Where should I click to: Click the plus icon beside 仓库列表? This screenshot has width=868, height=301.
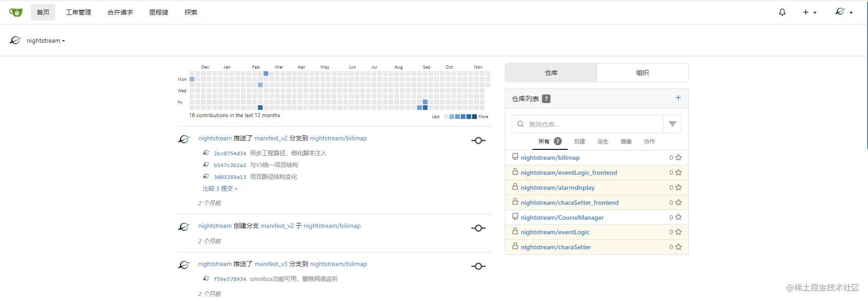pyautogui.click(x=678, y=98)
